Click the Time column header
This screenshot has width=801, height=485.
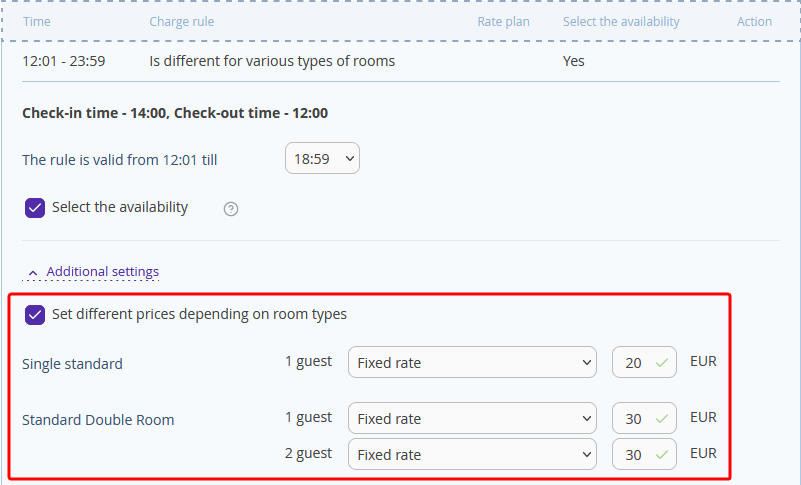pos(37,21)
